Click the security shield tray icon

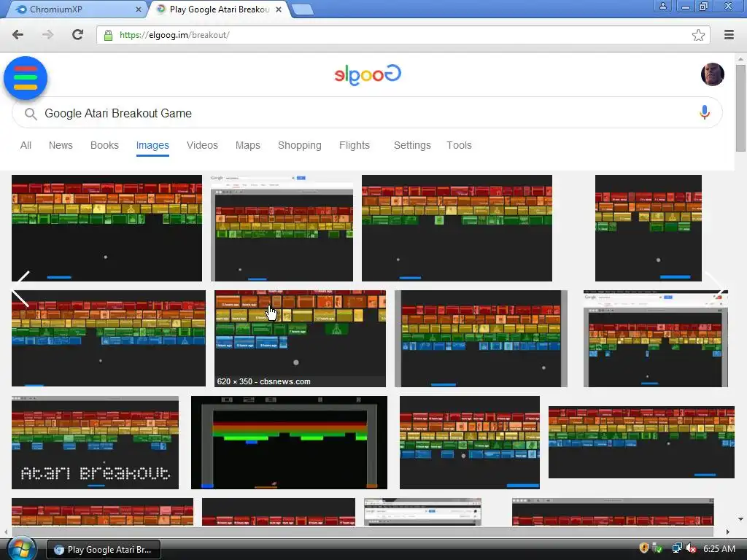[x=643, y=548]
